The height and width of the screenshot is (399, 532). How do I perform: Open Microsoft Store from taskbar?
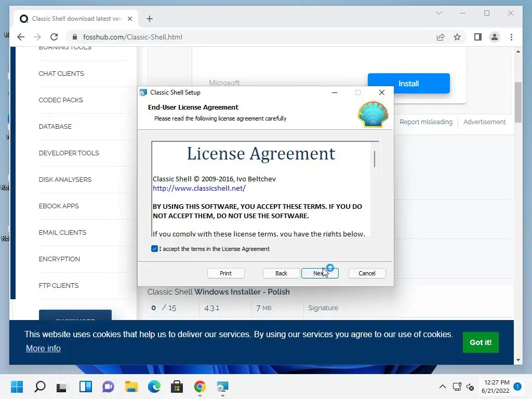[177, 387]
